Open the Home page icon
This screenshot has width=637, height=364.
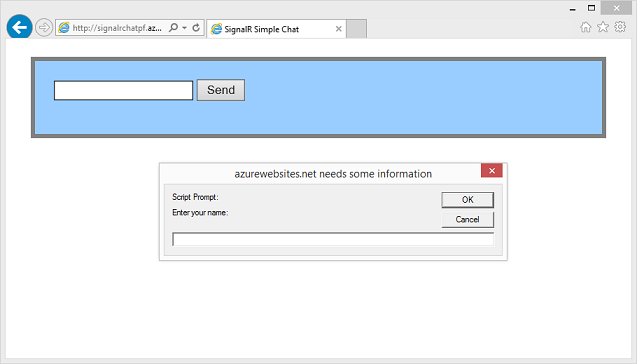click(585, 27)
